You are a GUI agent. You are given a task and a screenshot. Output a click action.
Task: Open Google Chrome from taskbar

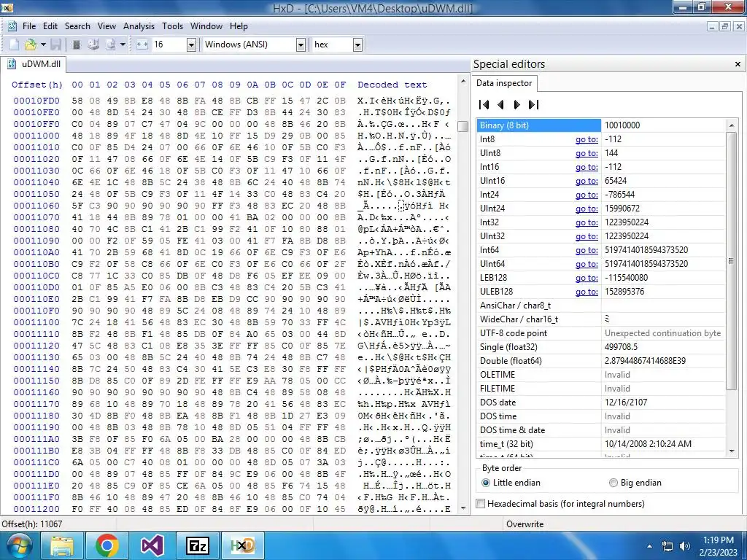(107, 545)
